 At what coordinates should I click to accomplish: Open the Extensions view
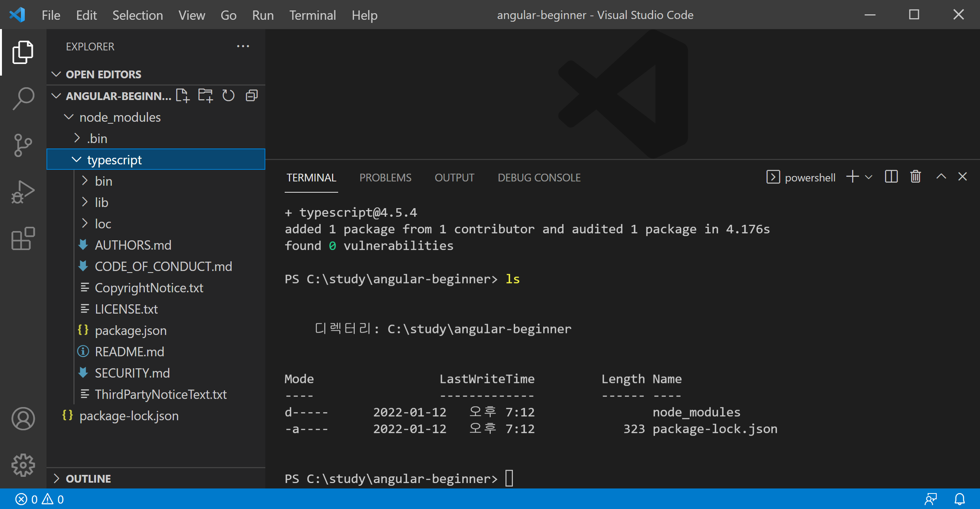23,238
